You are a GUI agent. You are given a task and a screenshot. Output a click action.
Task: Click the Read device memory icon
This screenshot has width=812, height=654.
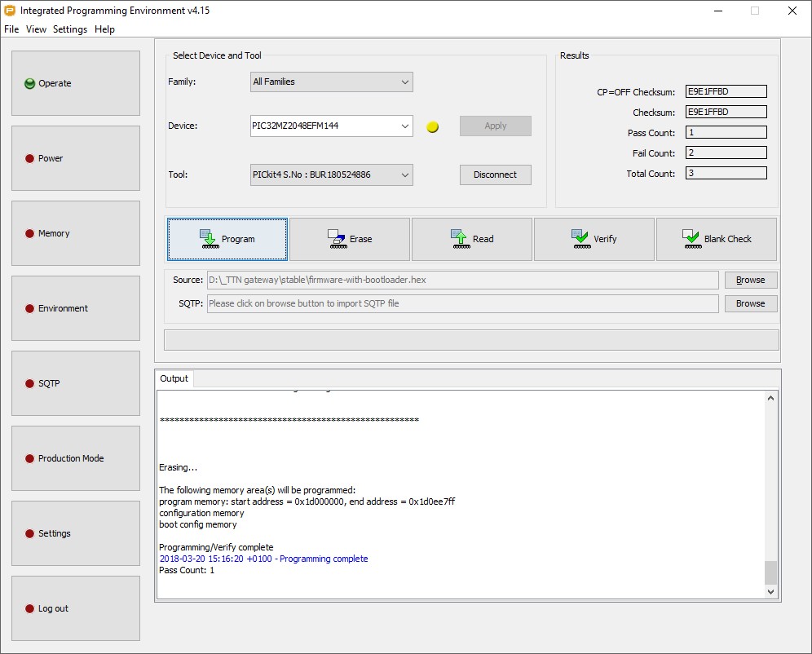(461, 239)
